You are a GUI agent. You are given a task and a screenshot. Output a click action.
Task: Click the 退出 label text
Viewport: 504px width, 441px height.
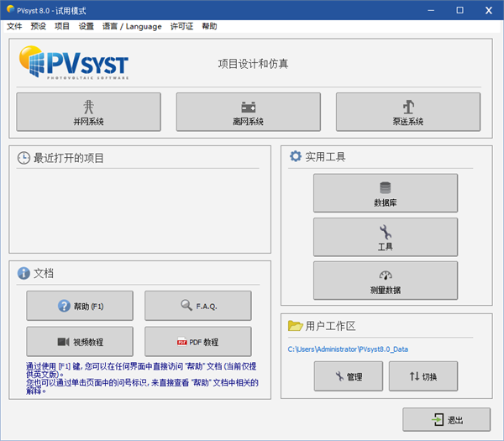[455, 420]
